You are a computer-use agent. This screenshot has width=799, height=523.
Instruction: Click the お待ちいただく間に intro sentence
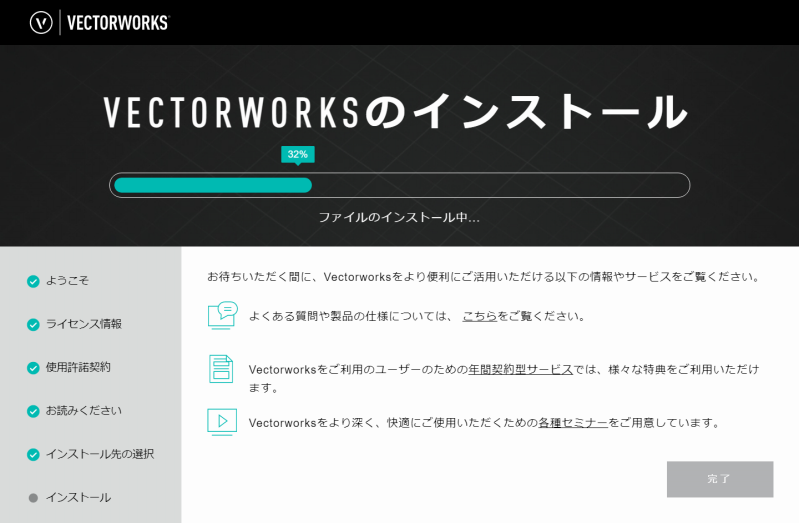(484, 277)
